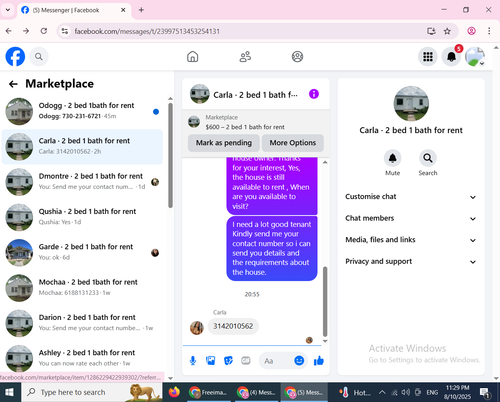Viewport: 500px width, 402px height.
Task: Open the Groups icon in top navigation
Action: coord(297,57)
